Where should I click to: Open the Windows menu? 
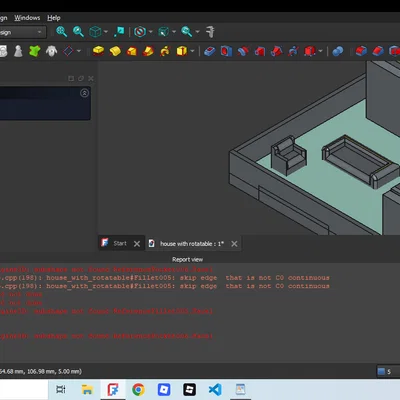(27, 18)
